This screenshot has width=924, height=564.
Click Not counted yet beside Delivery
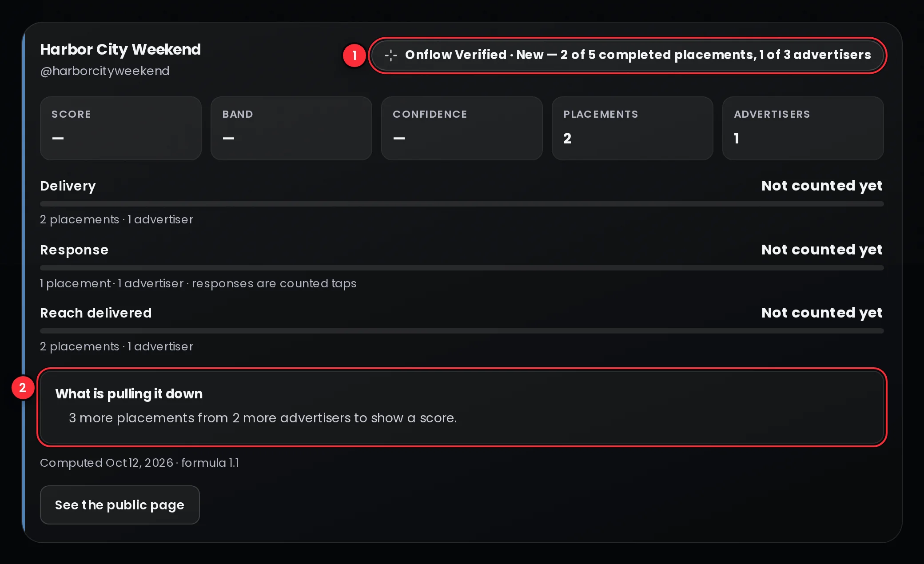[x=822, y=186]
